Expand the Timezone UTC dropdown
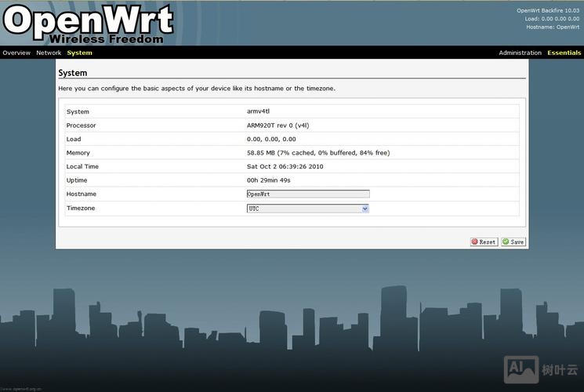Image resolution: width=584 pixels, height=392 pixels. coord(307,209)
